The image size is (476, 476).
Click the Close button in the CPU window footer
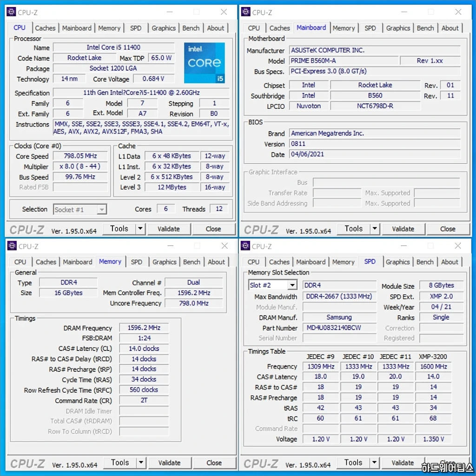(x=213, y=229)
